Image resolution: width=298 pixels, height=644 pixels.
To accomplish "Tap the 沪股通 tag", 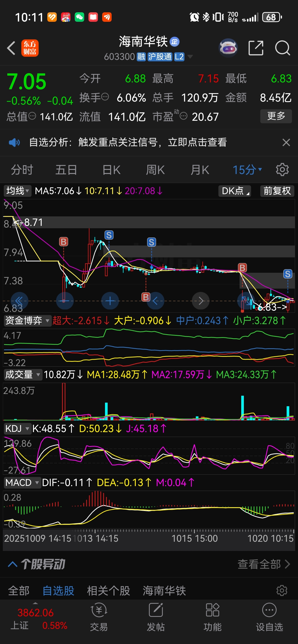I will (160, 57).
